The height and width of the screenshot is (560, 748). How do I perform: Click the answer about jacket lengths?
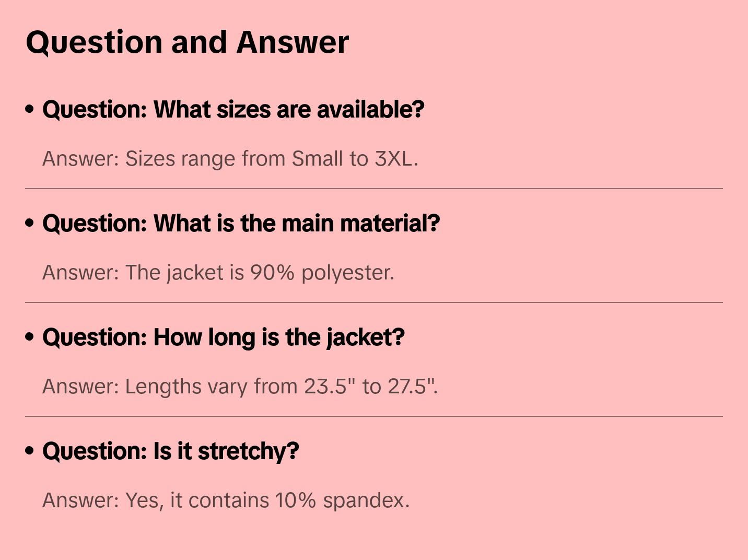240,387
